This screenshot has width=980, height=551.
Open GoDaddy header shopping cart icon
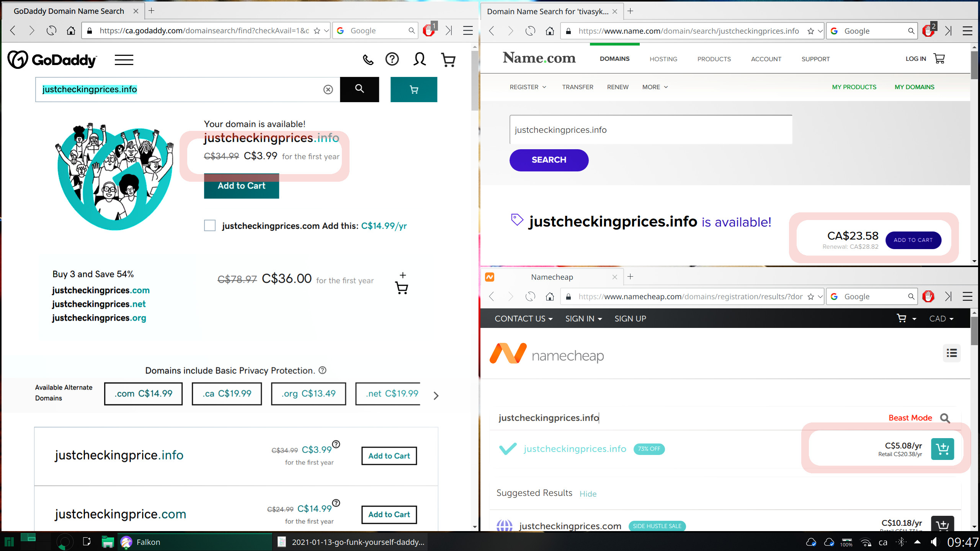(448, 60)
